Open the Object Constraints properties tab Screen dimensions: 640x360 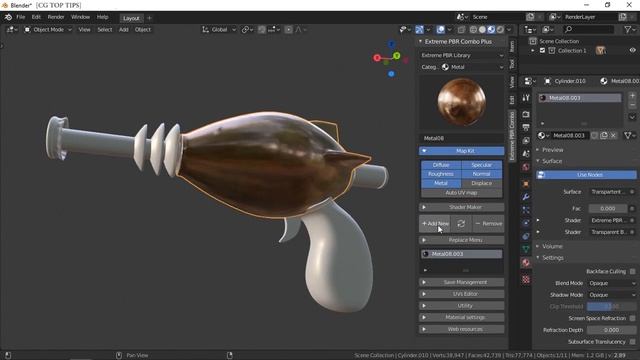[526, 236]
